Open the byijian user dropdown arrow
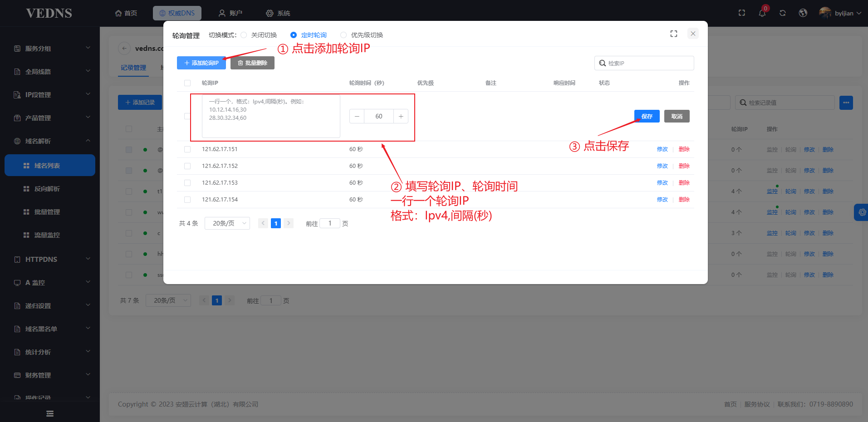 859,13
